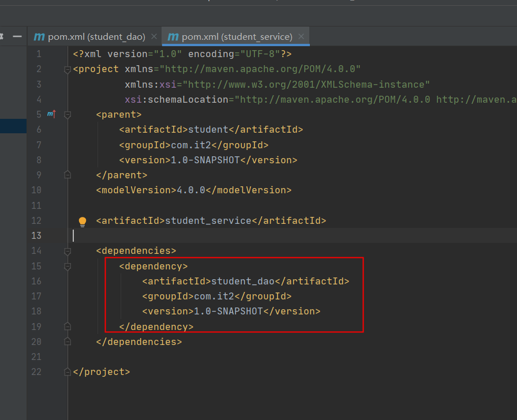The image size is (517, 420).
Task: Close the pom.xml (student_service) tab
Action: pyautogui.click(x=301, y=36)
